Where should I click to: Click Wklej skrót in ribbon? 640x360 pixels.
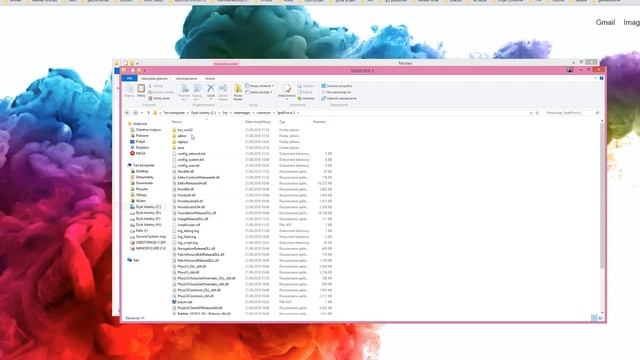[x=159, y=98]
